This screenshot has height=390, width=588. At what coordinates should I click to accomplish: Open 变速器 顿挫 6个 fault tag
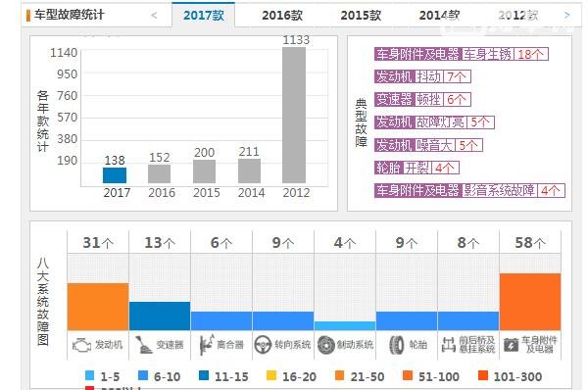(x=422, y=99)
